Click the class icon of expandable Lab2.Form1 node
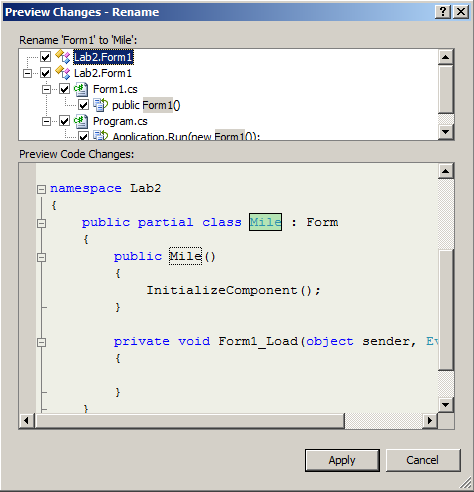The image size is (474, 492). click(x=63, y=72)
